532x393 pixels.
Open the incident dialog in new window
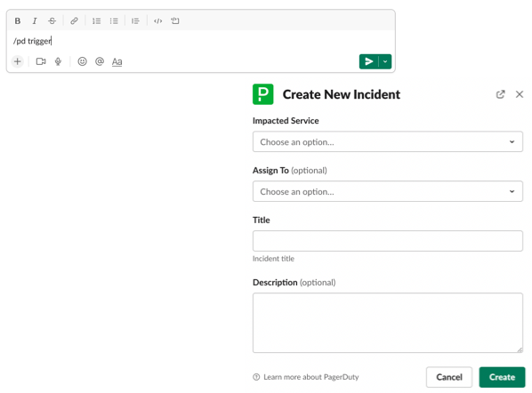501,94
